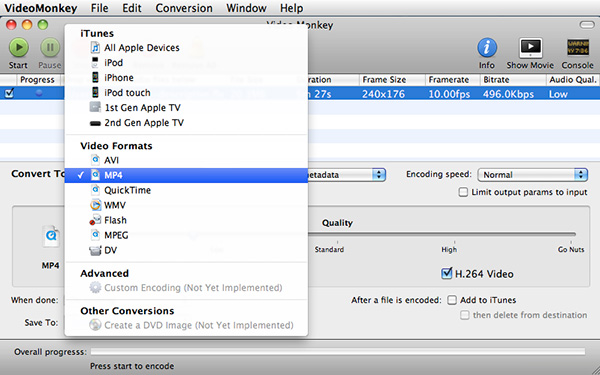Open the metadata dropdown arrows

[378, 175]
